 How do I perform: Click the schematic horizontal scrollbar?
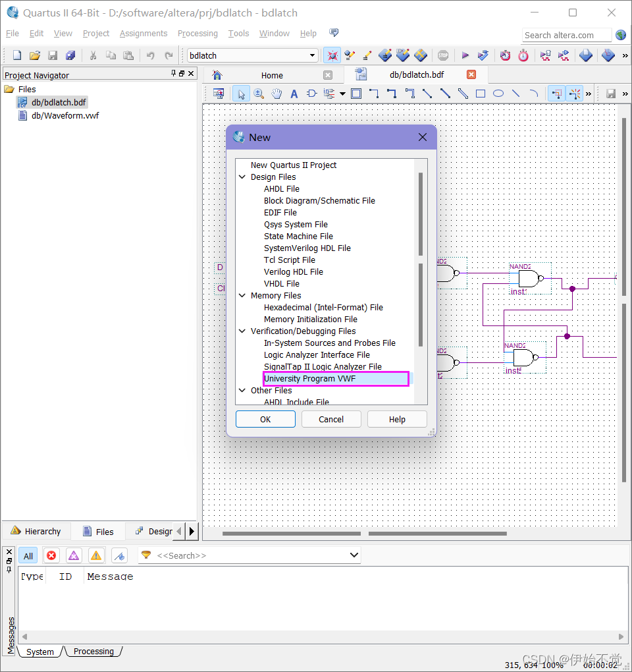point(364,534)
